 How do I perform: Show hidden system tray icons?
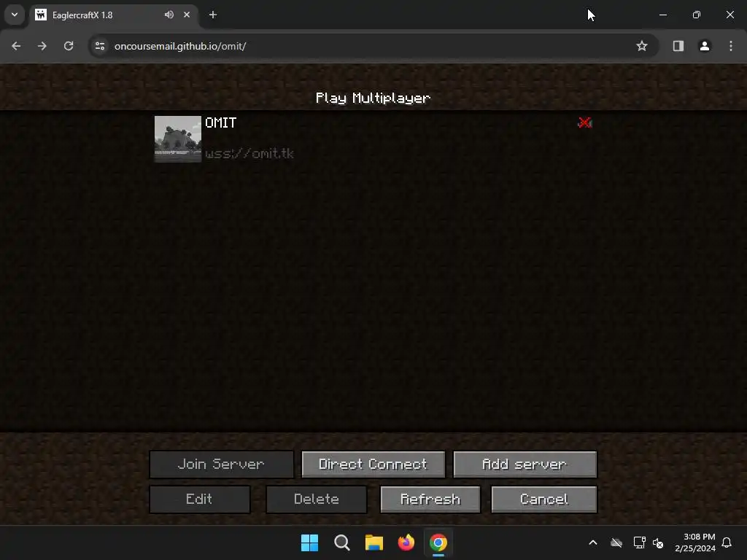(593, 542)
